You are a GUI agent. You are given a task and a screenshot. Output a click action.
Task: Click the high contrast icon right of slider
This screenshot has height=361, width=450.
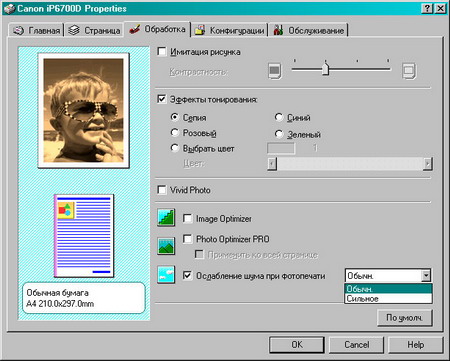(x=409, y=70)
